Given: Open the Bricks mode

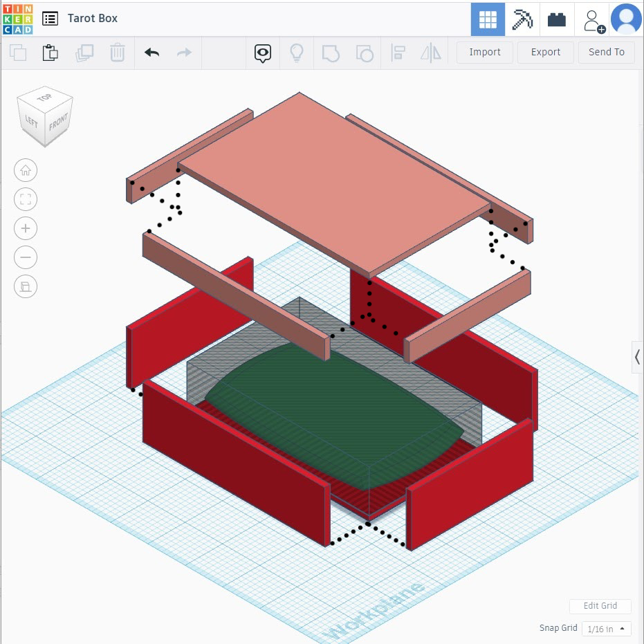Looking at the screenshot, I should click(x=557, y=19).
